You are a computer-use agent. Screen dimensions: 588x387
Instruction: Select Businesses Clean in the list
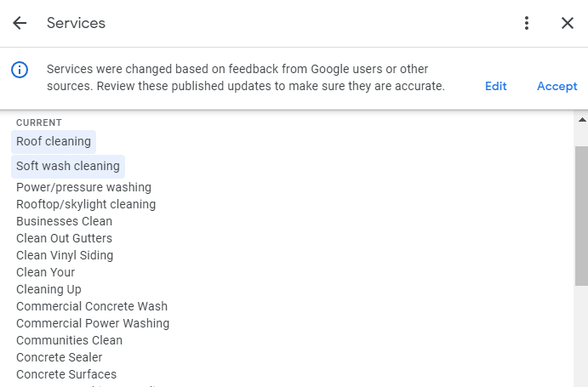64,221
